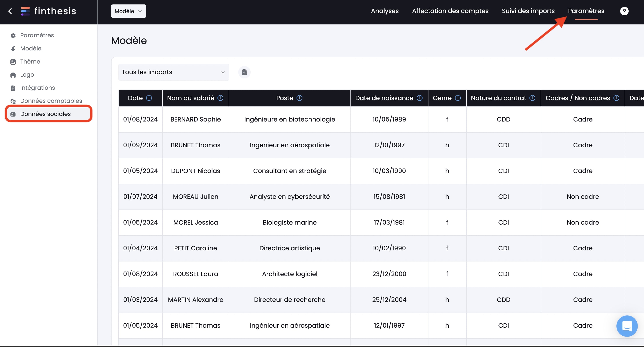This screenshot has width=644, height=347.
Task: Click the Paramètres gear icon in sidebar
Action: 13,36
